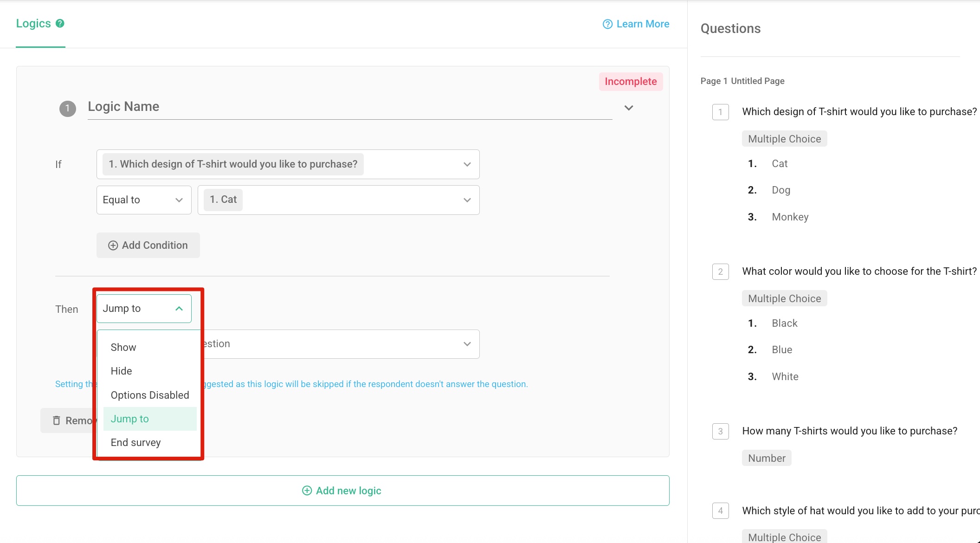Select Options Disabled from the list
Screen dimensions: 980x543
pos(149,394)
